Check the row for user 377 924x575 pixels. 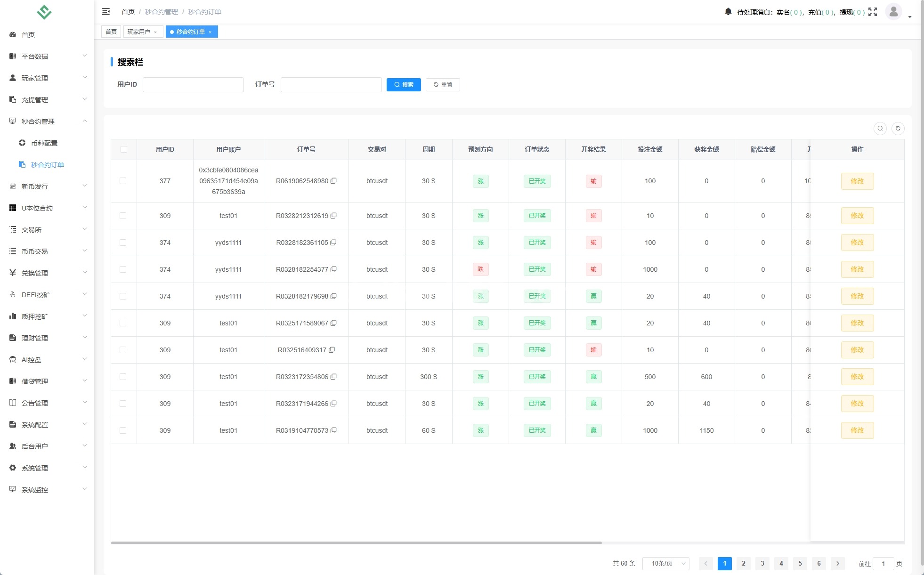click(x=124, y=181)
